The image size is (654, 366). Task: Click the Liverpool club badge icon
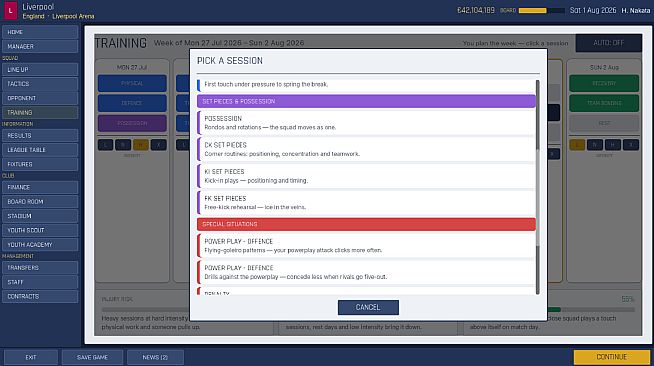click(10, 11)
